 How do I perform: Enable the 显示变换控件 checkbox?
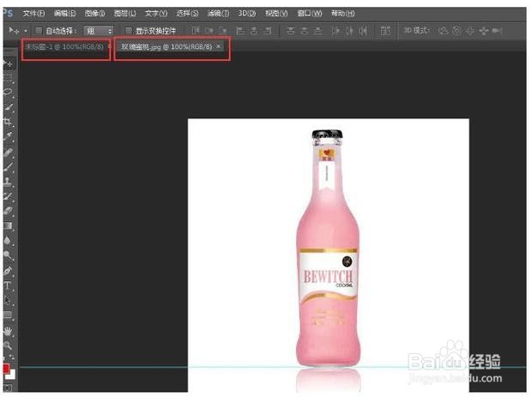pyautogui.click(x=129, y=31)
